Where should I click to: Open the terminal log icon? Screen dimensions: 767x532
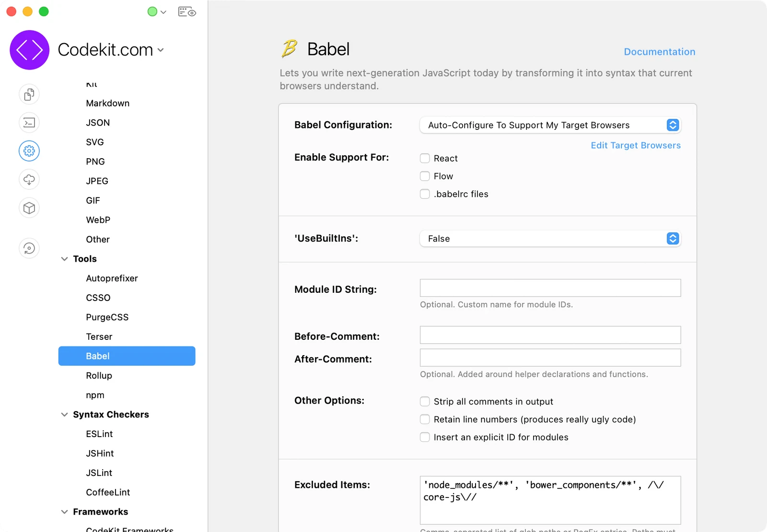point(29,123)
